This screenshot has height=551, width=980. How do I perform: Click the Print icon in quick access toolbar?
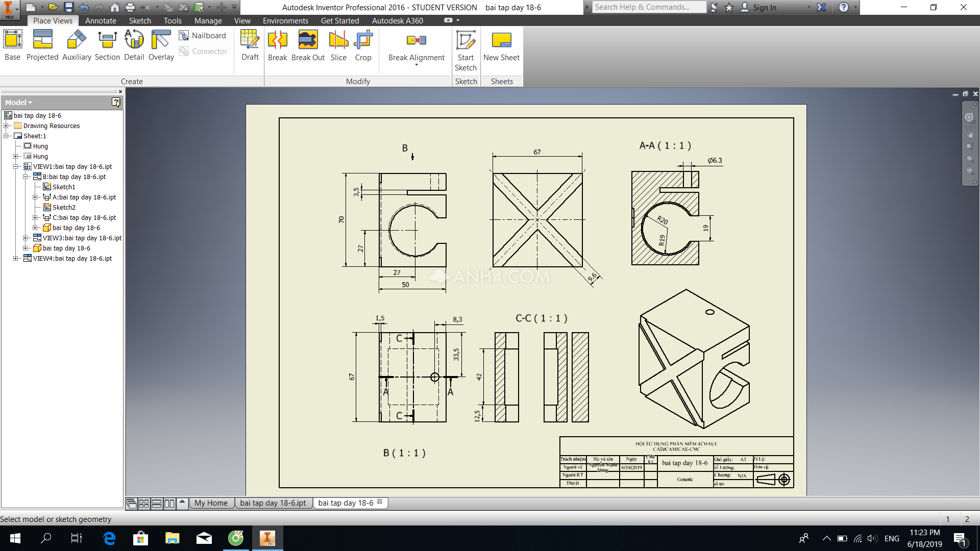point(130,7)
